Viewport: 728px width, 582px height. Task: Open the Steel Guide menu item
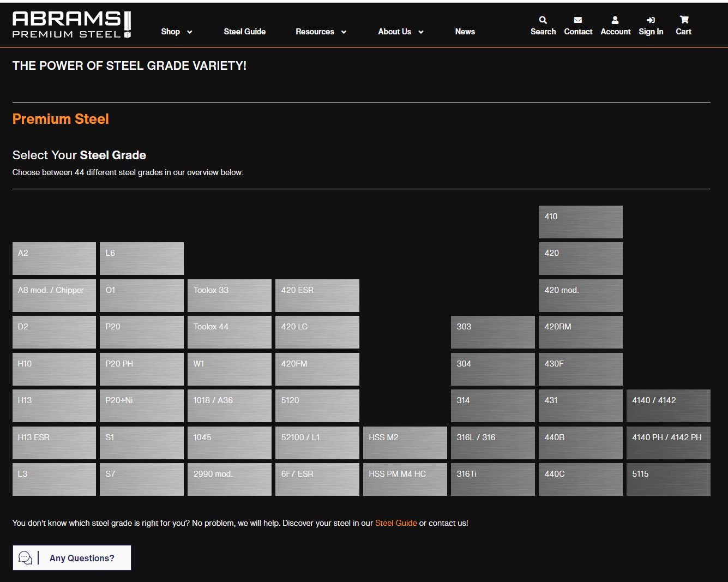click(x=244, y=32)
